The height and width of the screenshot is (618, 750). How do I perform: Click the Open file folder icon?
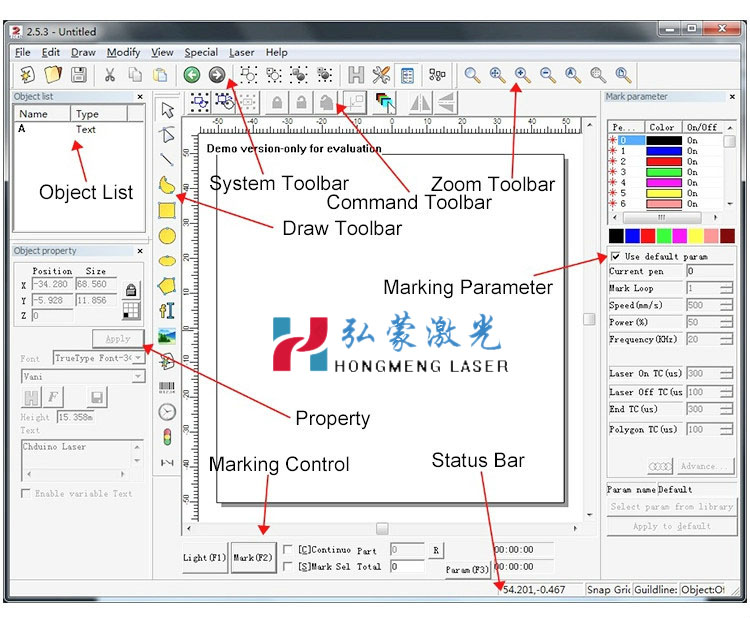click(53, 75)
